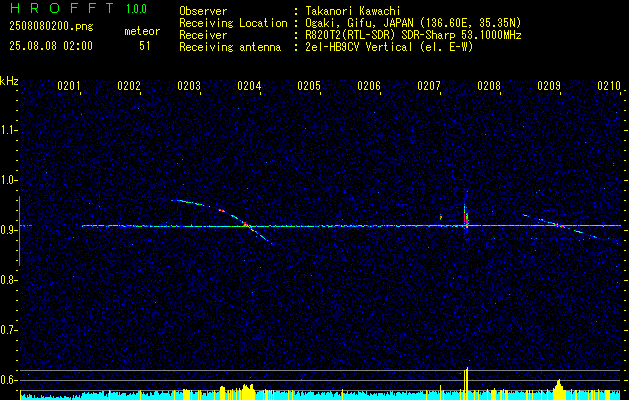This screenshot has height=400, width=629.
Task: Click the sloping echo trace near 0209
Action: point(562,226)
